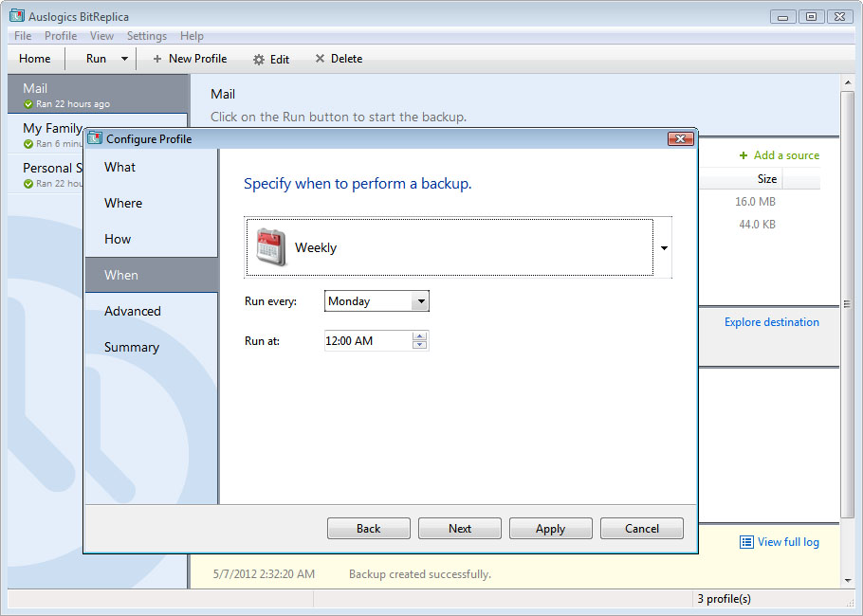Increment the Run at time with the up arrow
Viewport: 863px width, 616px height.
pos(420,336)
